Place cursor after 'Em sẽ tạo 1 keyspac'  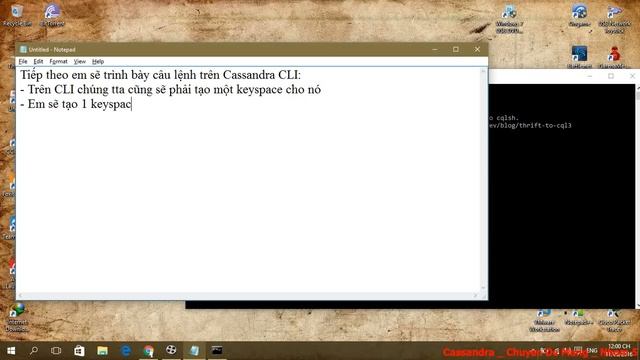pos(131,104)
